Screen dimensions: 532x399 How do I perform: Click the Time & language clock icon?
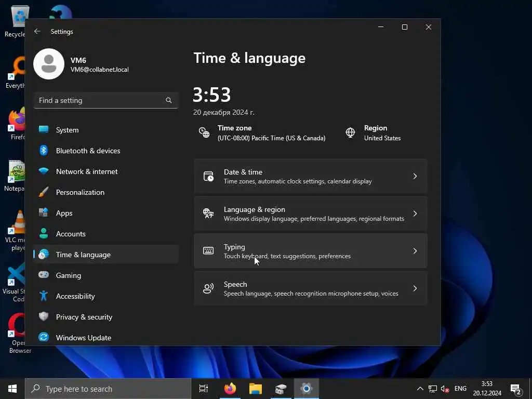pyautogui.click(x=44, y=254)
